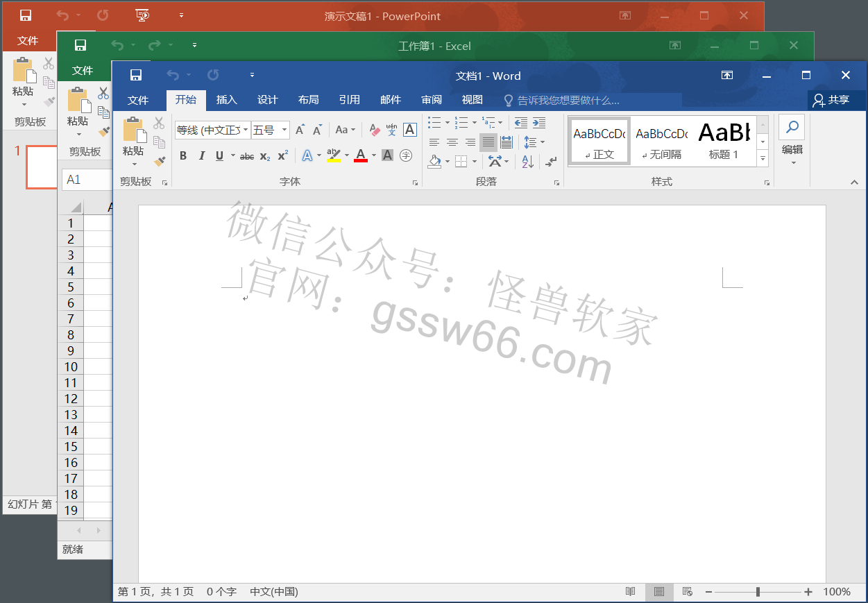Apply the yellow text highlight color
This screenshot has width=868, height=603.
334,155
